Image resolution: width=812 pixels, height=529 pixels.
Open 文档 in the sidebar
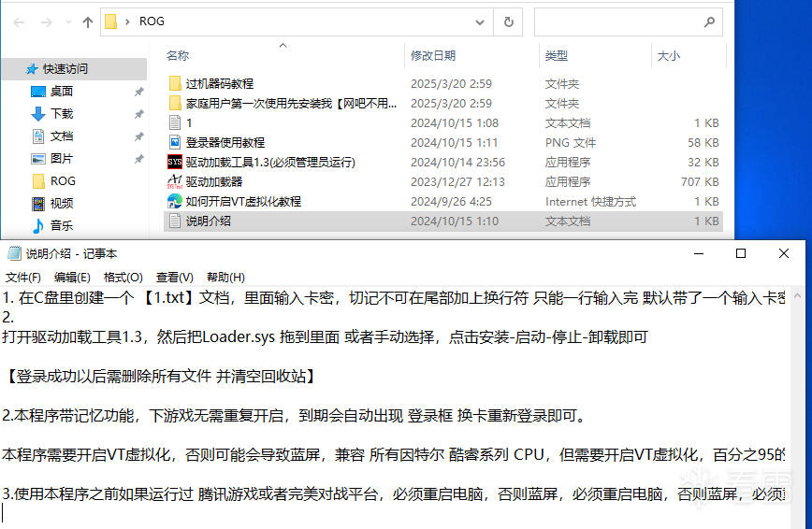62,136
